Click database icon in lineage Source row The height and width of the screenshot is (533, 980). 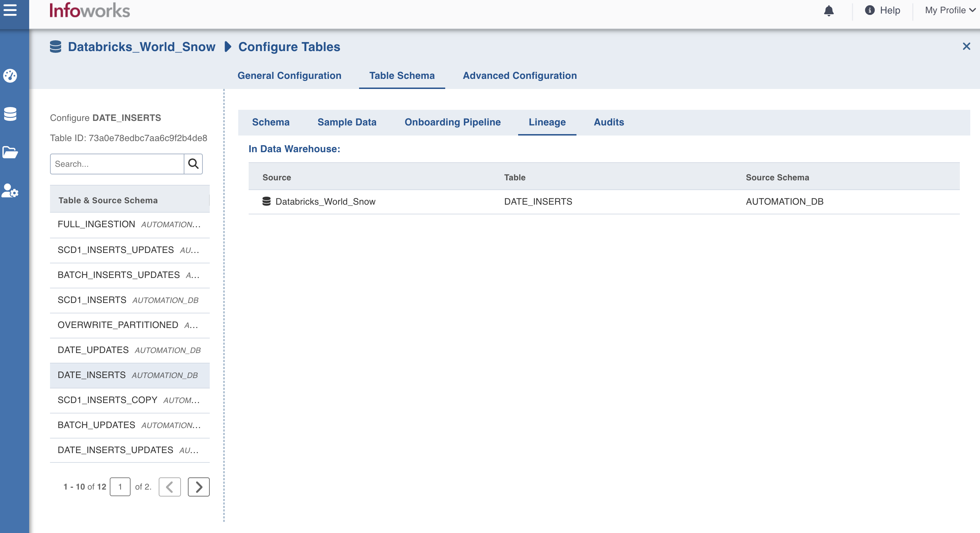(266, 202)
